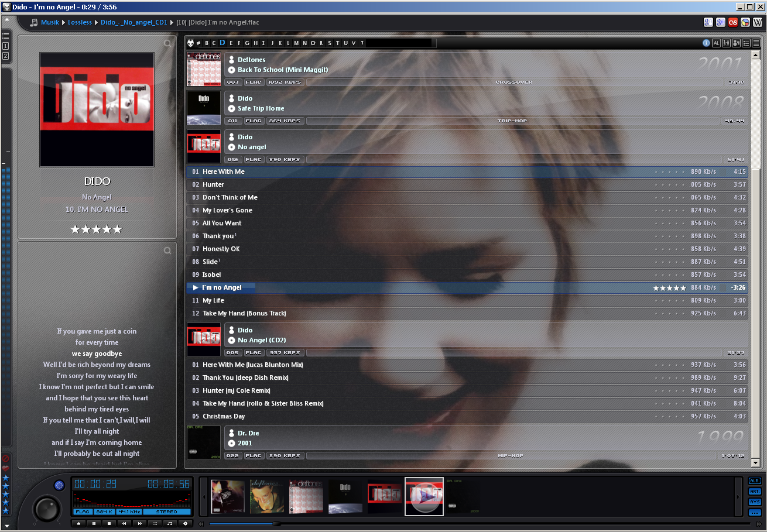
Task: Toggle the AVS visualization button
Action: click(x=755, y=502)
